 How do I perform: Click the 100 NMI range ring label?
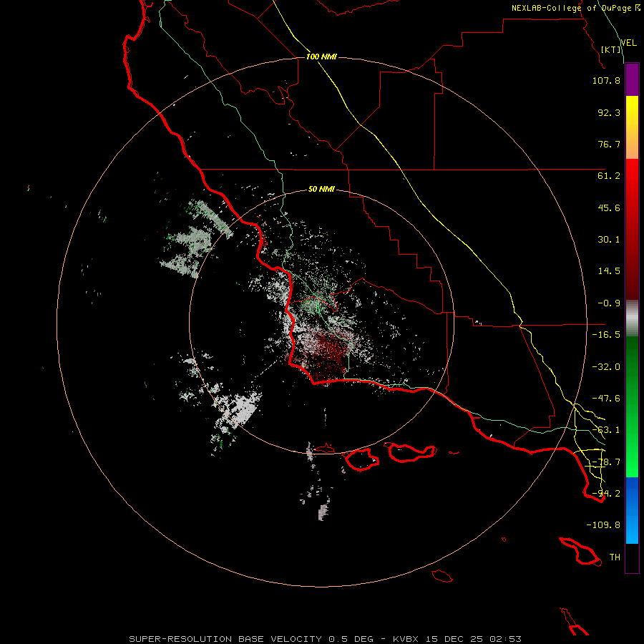click(321, 57)
